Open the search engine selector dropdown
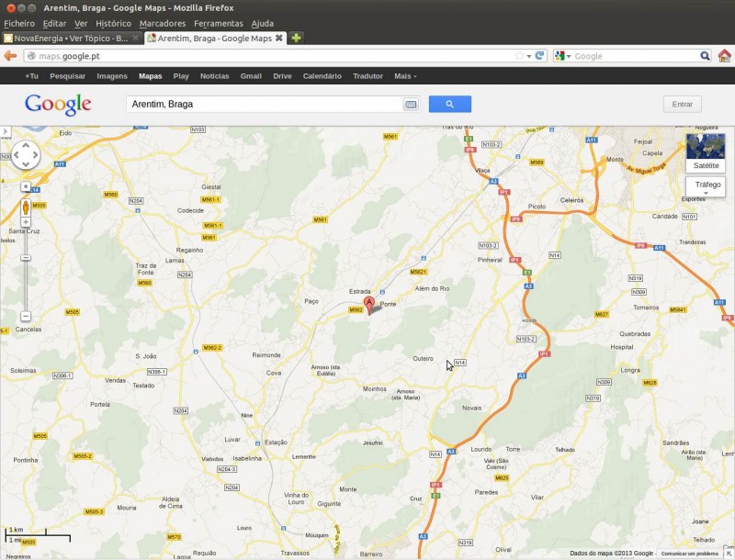This screenshot has height=560, width=735. coord(563,56)
